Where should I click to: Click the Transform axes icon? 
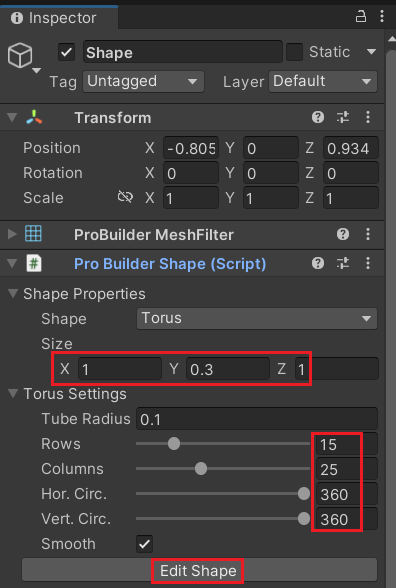click(x=34, y=117)
